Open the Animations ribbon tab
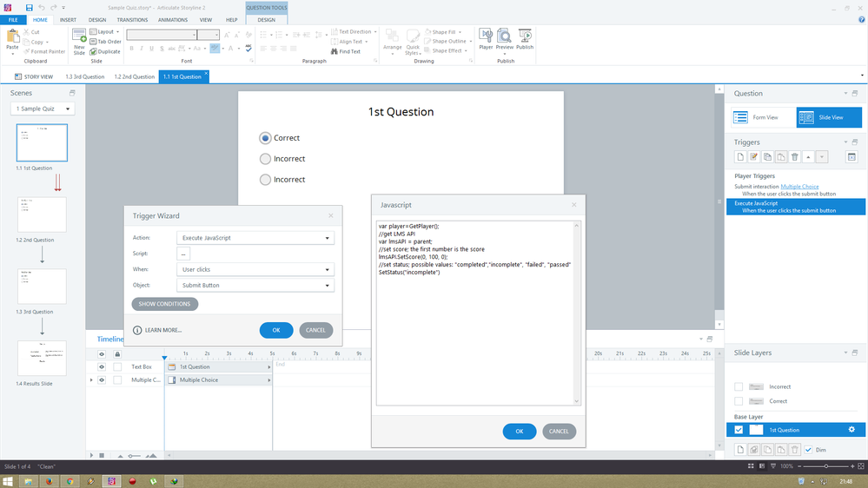Viewport: 868px width, 488px height. click(173, 19)
